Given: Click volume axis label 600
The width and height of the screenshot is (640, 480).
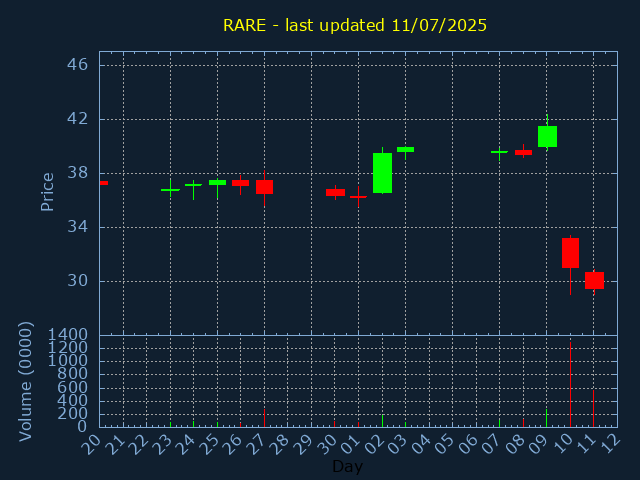Looking at the screenshot, I should 73,387.
